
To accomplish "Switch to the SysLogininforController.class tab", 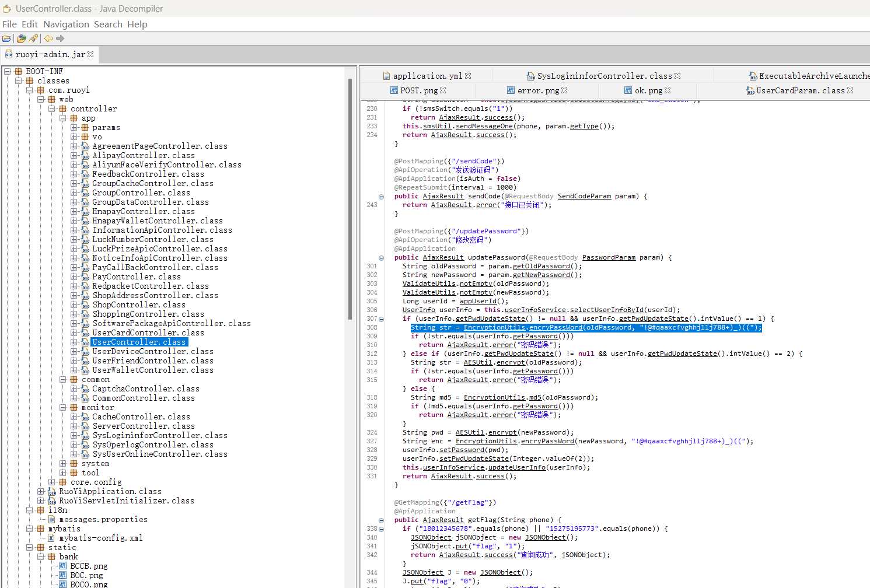I will [x=604, y=76].
